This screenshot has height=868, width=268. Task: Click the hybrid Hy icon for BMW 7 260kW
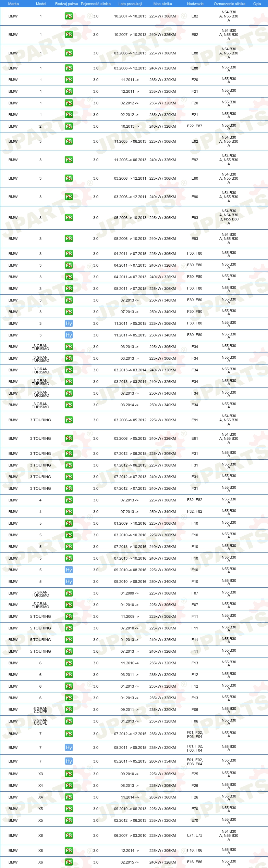(69, 761)
